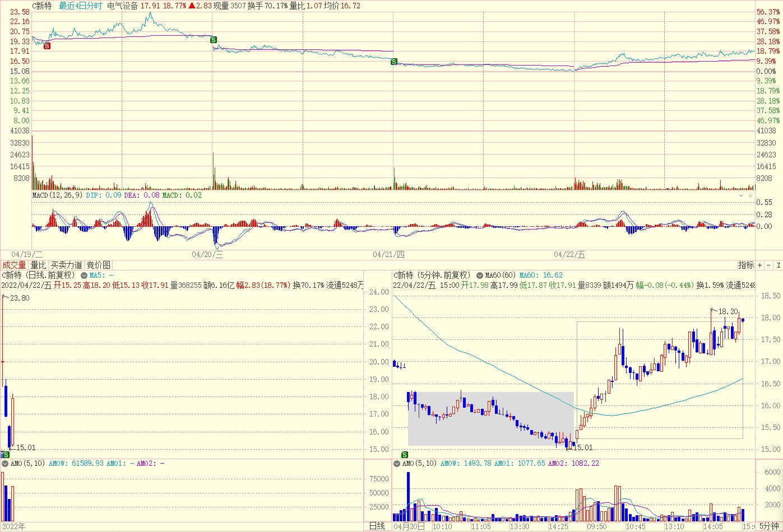Click the 04/19/二 date label
783x532 pixels.
[x=27, y=255]
